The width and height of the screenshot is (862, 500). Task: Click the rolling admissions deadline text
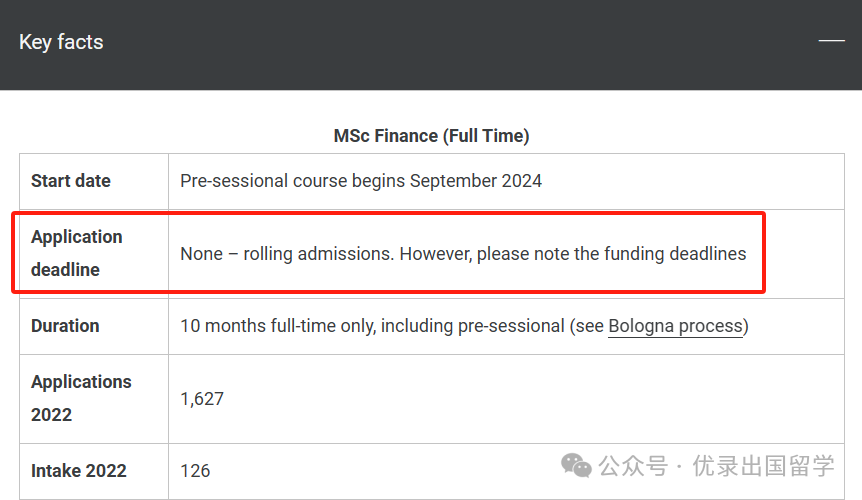463,254
